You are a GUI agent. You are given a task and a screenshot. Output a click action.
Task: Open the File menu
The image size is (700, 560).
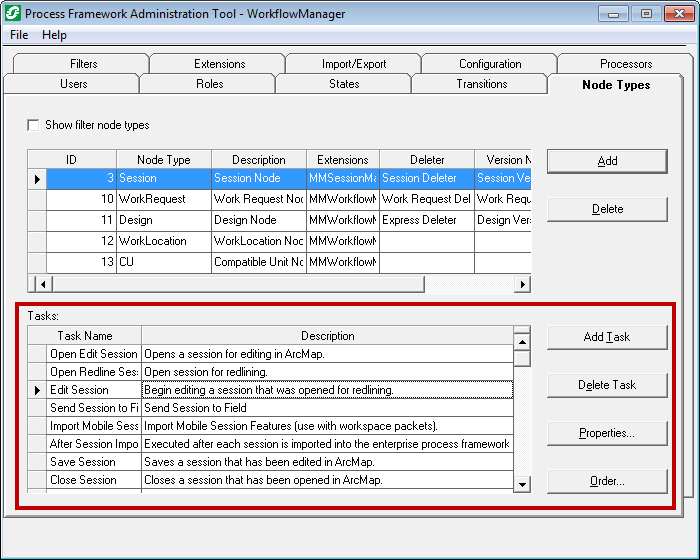click(19, 35)
